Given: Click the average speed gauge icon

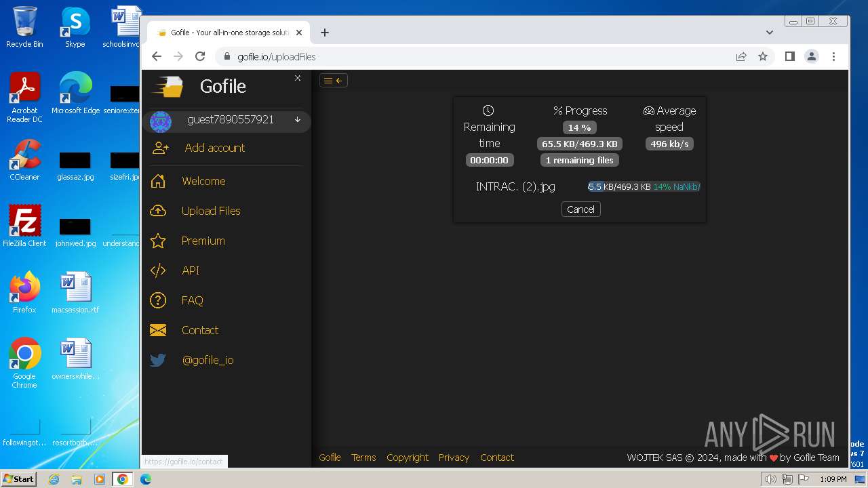Looking at the screenshot, I should tap(648, 110).
